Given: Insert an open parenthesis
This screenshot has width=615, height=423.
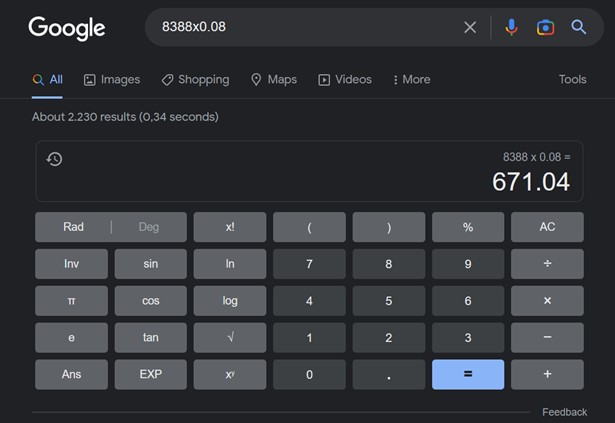Looking at the screenshot, I should [x=309, y=227].
